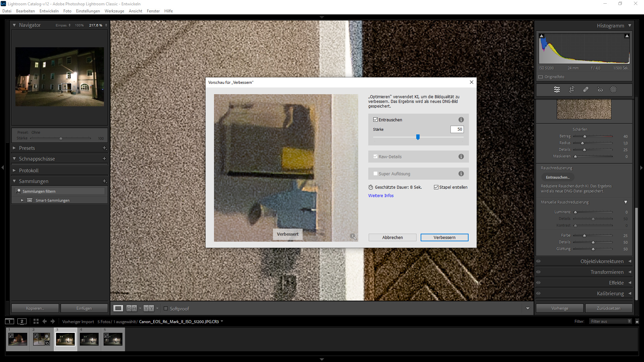Click the zoom magnifier in preview
644x362 pixels.
point(353,237)
